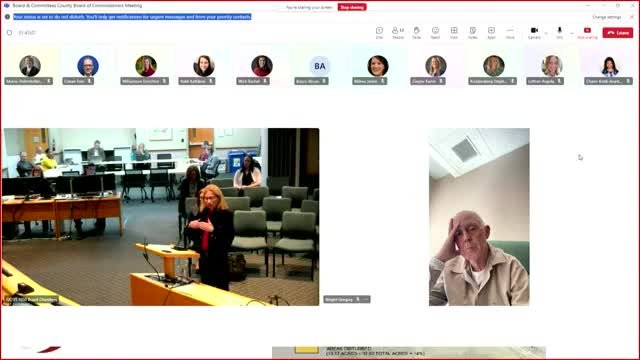This screenshot has height=360, width=640.
Task: Open more options on Wright Gregory tile
Action: [x=366, y=300]
